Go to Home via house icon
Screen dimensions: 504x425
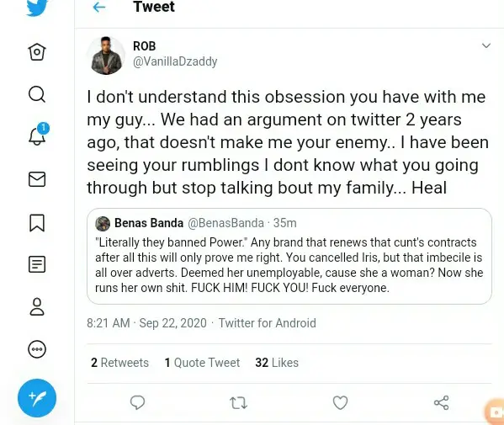(37, 52)
